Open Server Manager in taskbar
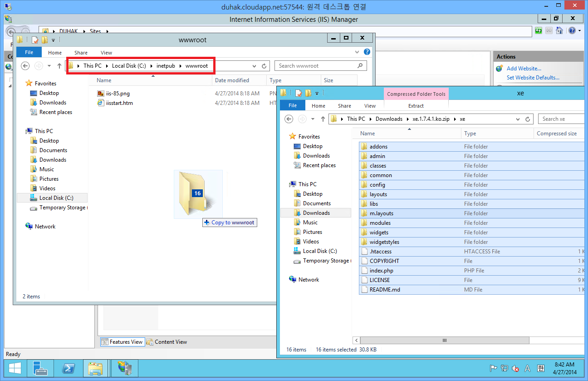 pyautogui.click(x=40, y=368)
